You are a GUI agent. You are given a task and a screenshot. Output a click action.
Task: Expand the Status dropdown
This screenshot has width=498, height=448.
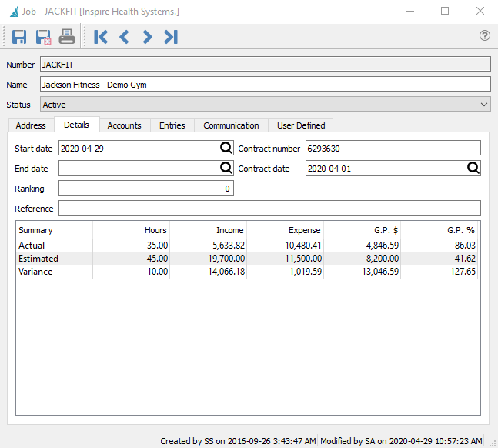484,105
